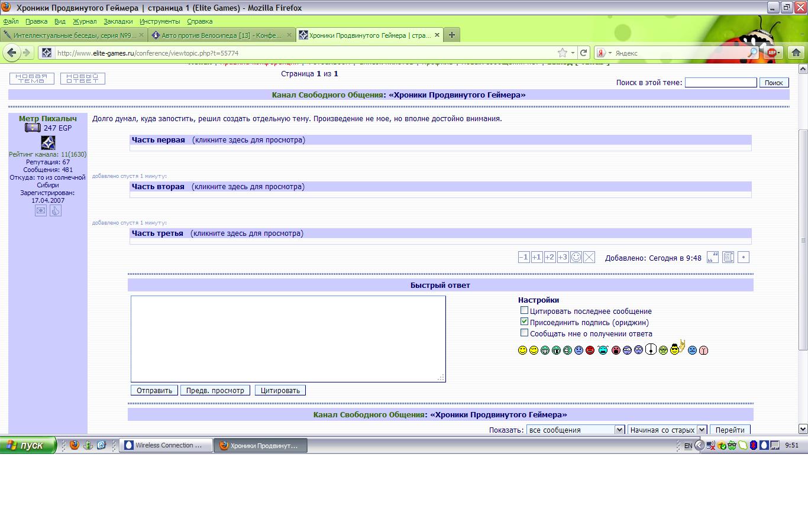The width and height of the screenshot is (808, 532).
Task: Enable "Цитировать последнее сообщение" checkbox
Action: 524,310
